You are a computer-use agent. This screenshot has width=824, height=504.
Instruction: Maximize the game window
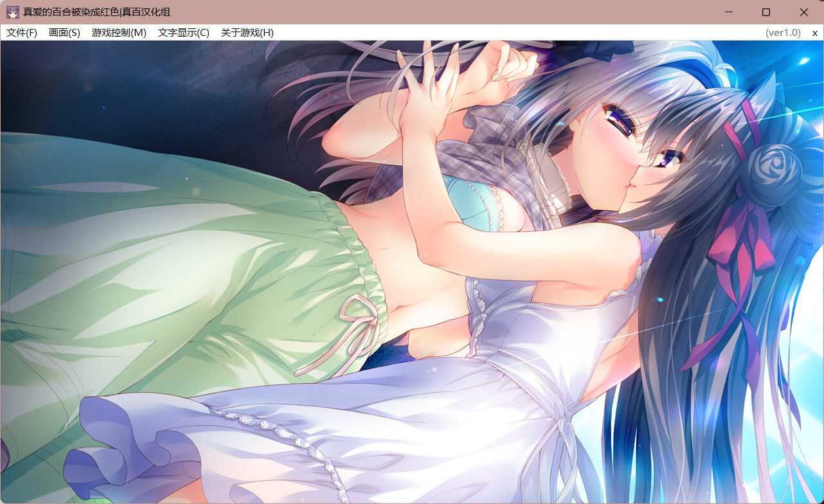766,12
